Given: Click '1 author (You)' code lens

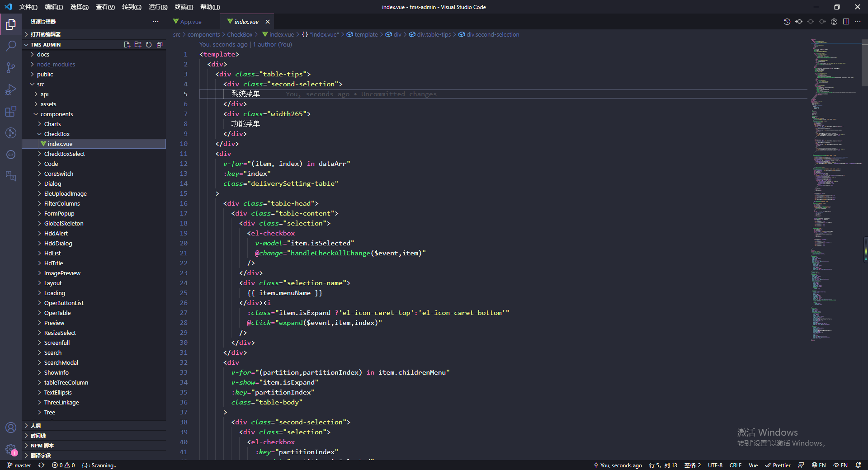Looking at the screenshot, I should [x=273, y=44].
